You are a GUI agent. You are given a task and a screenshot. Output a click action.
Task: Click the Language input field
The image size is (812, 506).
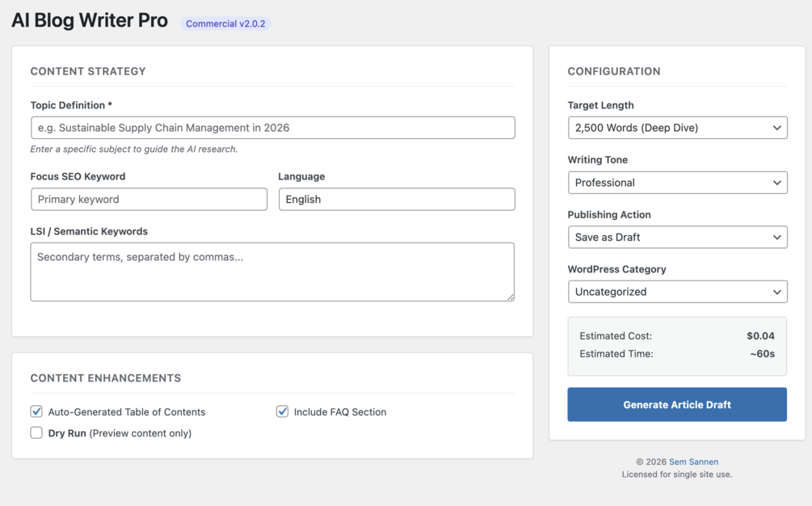(396, 199)
